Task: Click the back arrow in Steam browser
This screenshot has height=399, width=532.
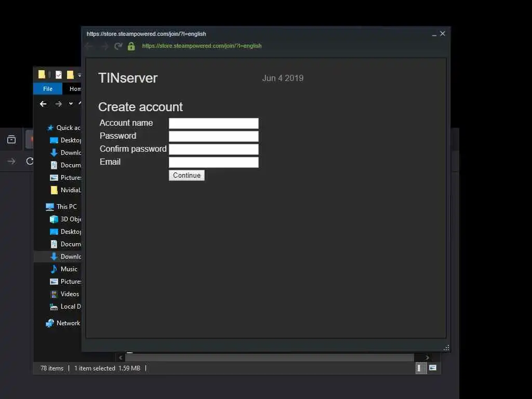Action: click(89, 46)
